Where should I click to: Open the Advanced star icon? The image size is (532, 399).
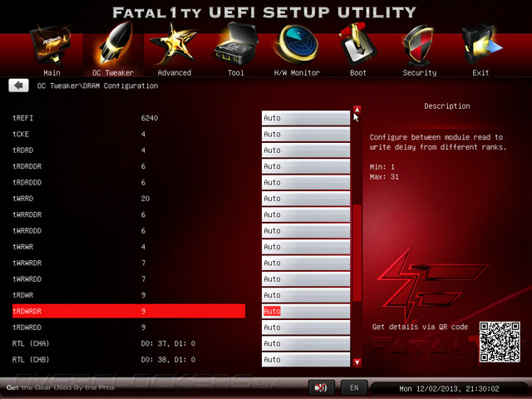click(x=174, y=45)
